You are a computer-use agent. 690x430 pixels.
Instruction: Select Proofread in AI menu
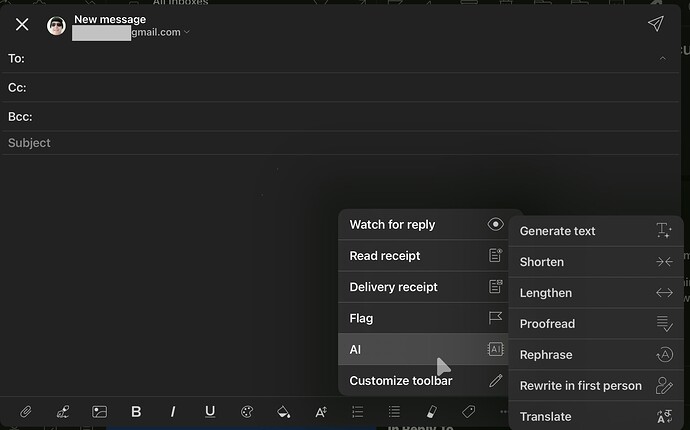pyautogui.click(x=596, y=323)
